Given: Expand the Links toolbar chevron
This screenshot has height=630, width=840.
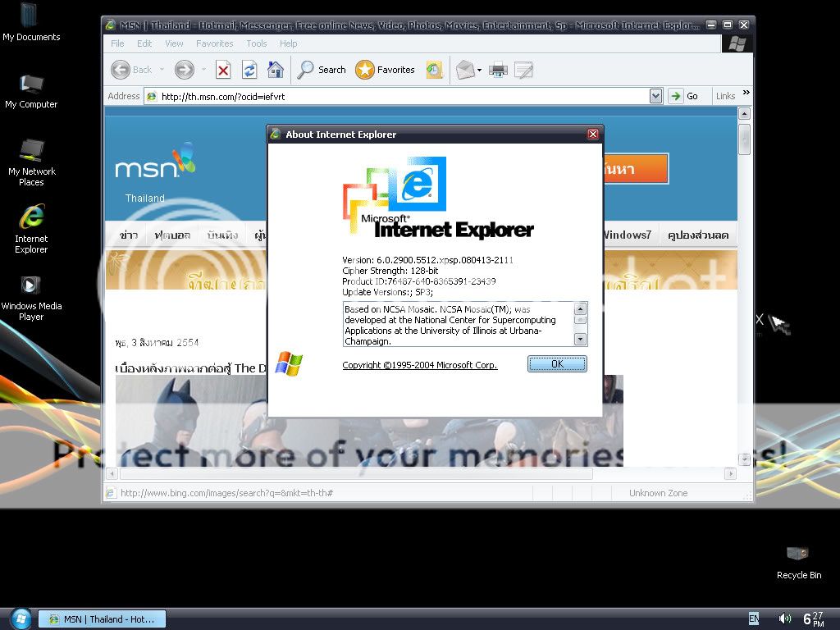Looking at the screenshot, I should point(746,93).
